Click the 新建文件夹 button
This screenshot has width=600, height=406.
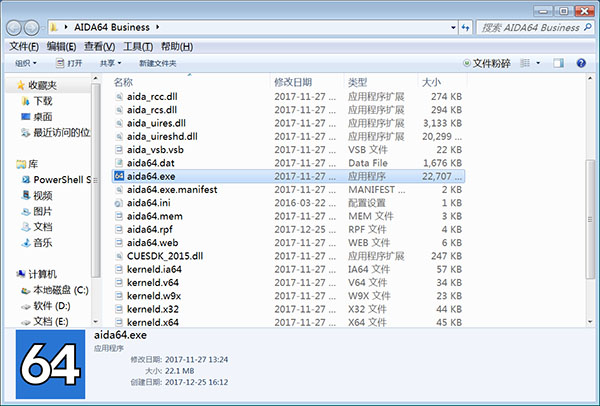coord(157,63)
